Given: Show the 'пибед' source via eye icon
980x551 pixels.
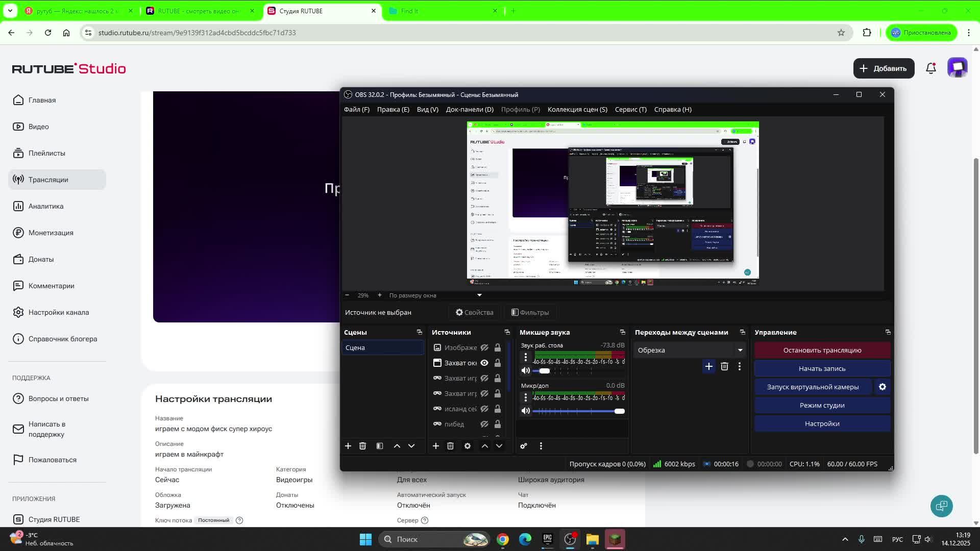Looking at the screenshot, I should [x=484, y=424].
